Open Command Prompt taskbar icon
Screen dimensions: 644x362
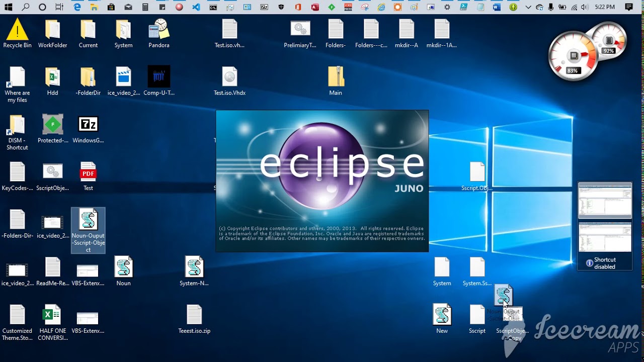coord(214,7)
